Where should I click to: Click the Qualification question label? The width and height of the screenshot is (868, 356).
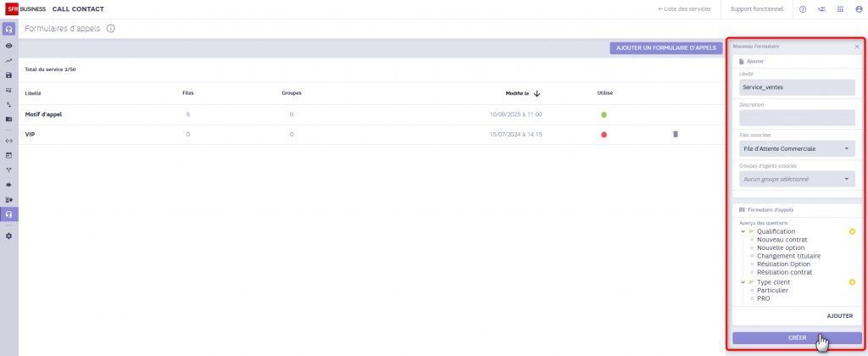point(776,231)
